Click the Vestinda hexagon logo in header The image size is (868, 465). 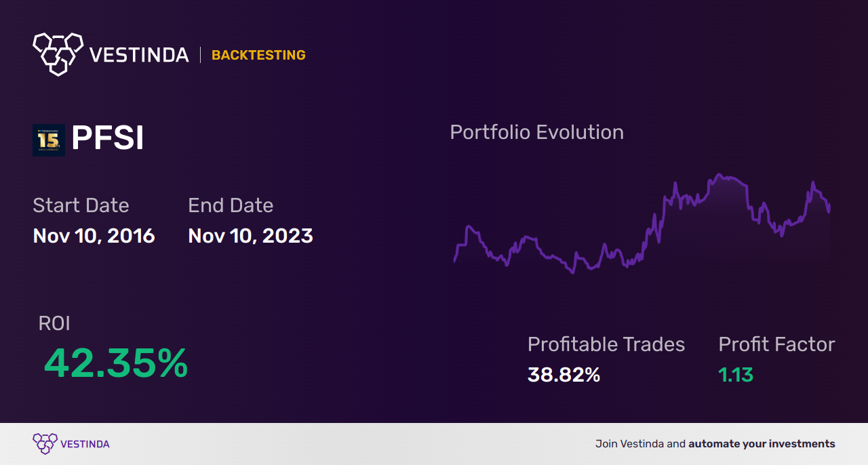(x=58, y=54)
